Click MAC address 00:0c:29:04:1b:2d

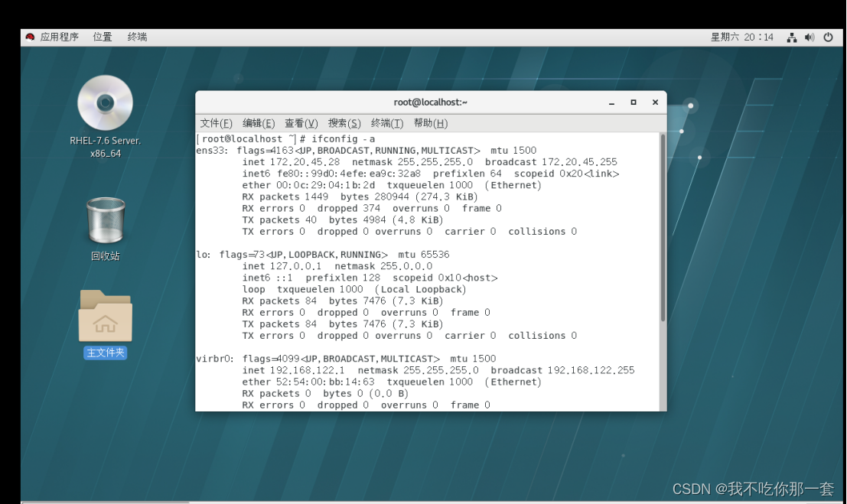coord(325,185)
